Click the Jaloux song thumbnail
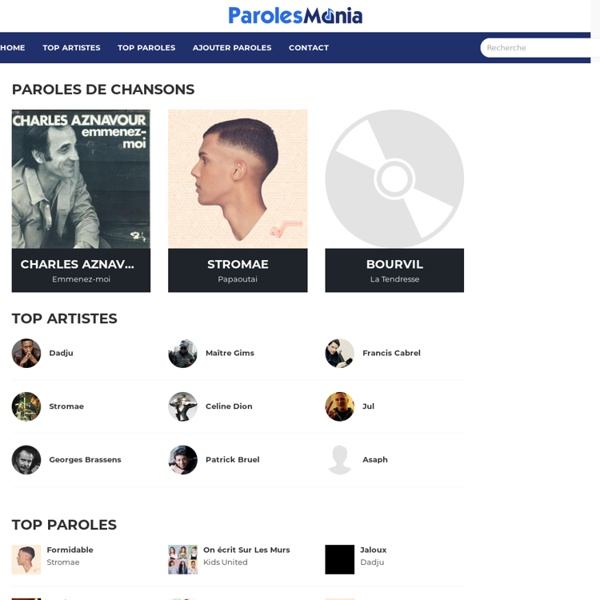This screenshot has width=600, height=600. tap(339, 559)
